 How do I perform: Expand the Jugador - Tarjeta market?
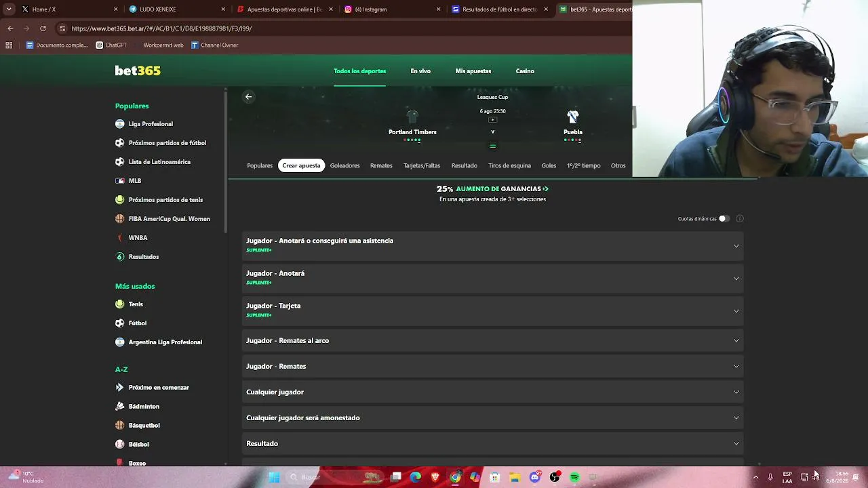click(x=492, y=310)
